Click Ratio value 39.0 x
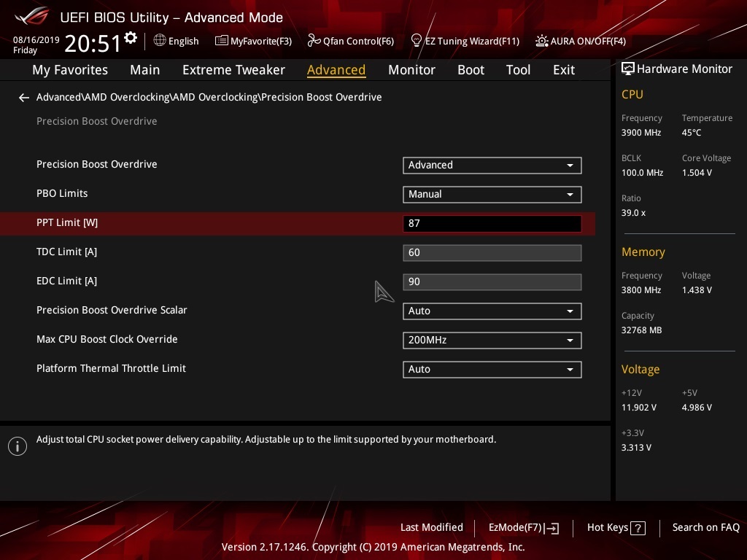Image resolution: width=747 pixels, height=560 pixels. click(x=633, y=213)
